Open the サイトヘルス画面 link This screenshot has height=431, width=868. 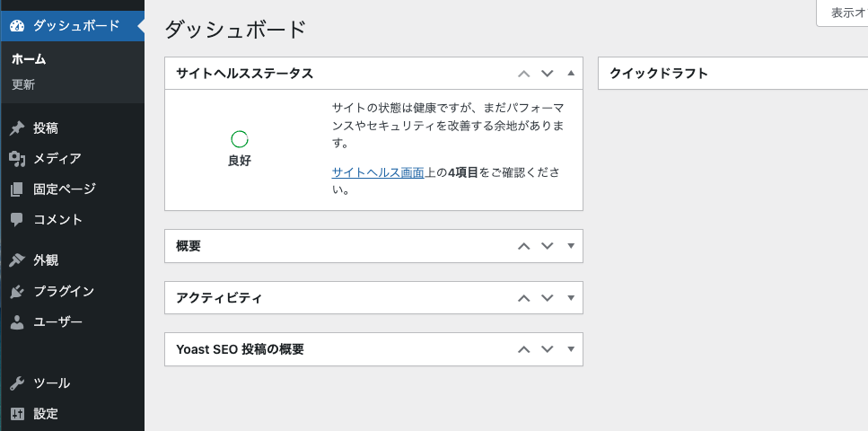click(x=377, y=172)
